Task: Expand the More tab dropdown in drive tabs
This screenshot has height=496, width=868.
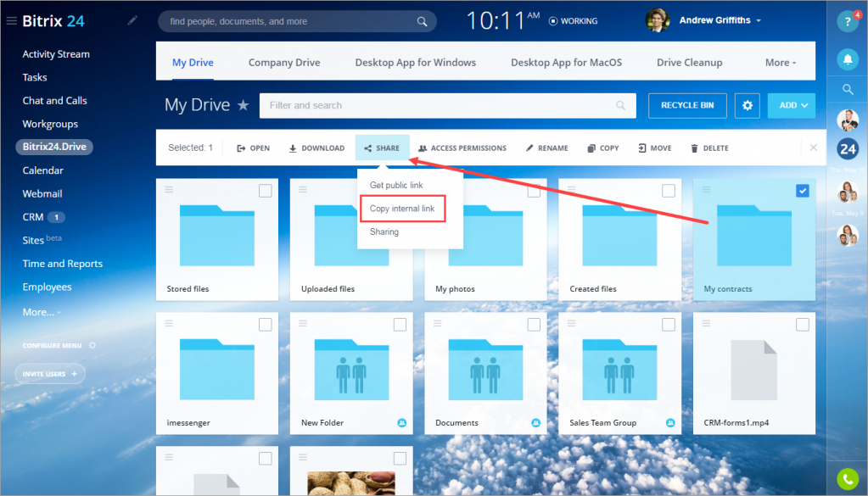Action: coord(781,63)
